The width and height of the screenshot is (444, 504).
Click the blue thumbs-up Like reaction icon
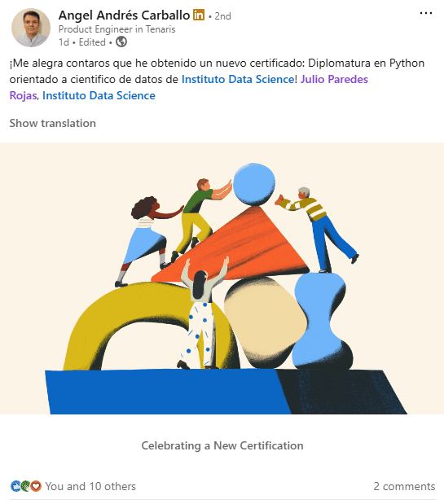[15, 485]
